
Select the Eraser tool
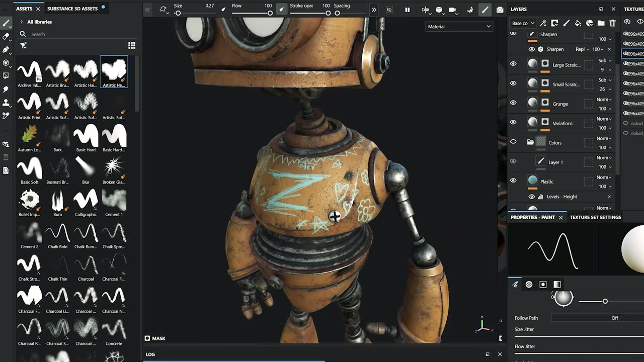point(6,37)
